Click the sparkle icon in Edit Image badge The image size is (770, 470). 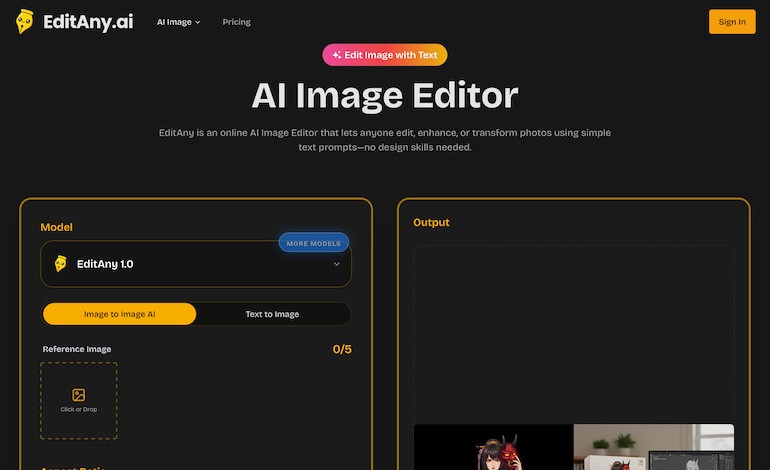(337, 55)
